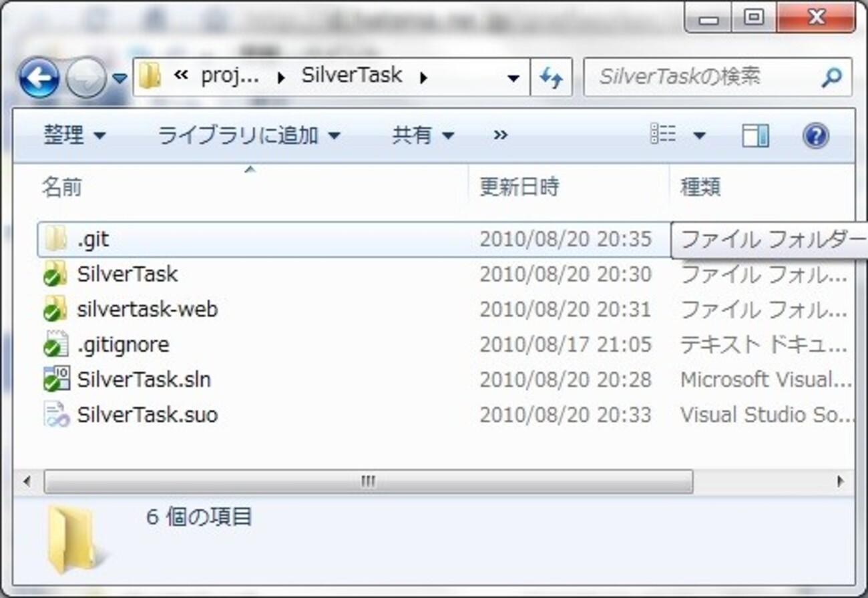Select the .git folder icon
Screen dimensions: 868x598
pos(56,239)
